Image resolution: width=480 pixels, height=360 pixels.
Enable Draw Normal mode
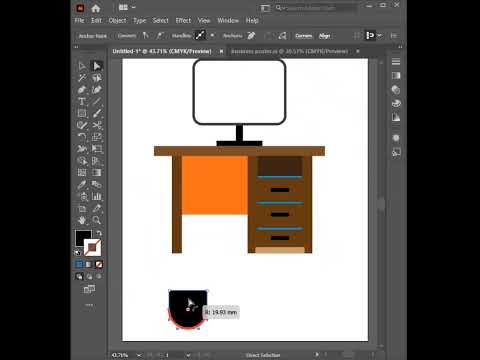79,276
